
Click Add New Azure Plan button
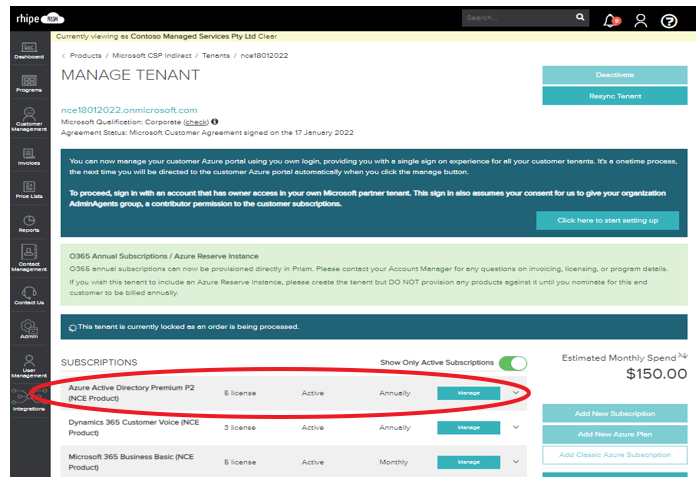click(615, 434)
